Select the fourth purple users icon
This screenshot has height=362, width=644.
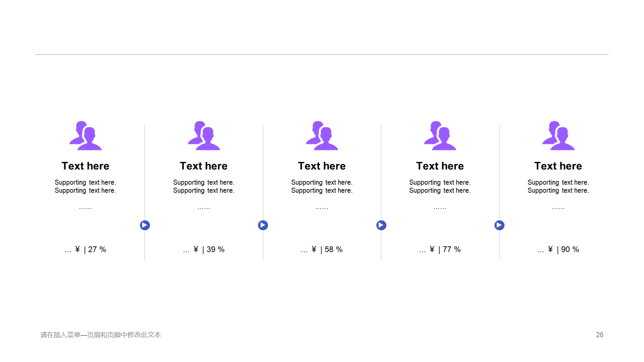pos(440,136)
